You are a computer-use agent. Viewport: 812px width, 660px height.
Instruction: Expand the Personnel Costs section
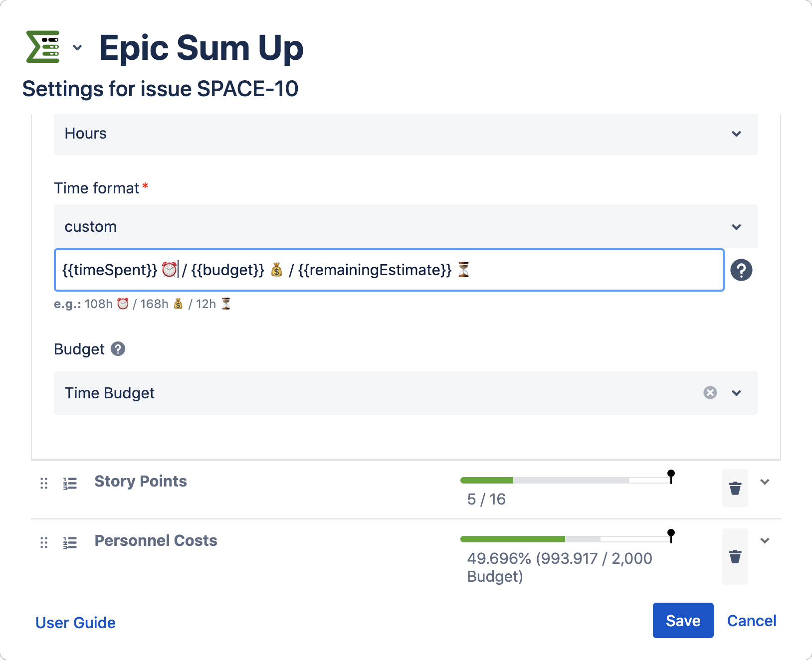click(x=765, y=541)
